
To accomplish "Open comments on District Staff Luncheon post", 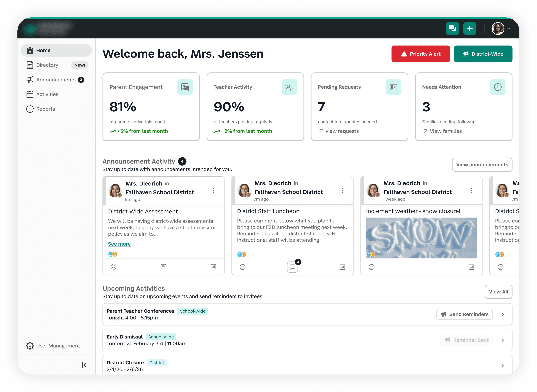I will tap(292, 267).
